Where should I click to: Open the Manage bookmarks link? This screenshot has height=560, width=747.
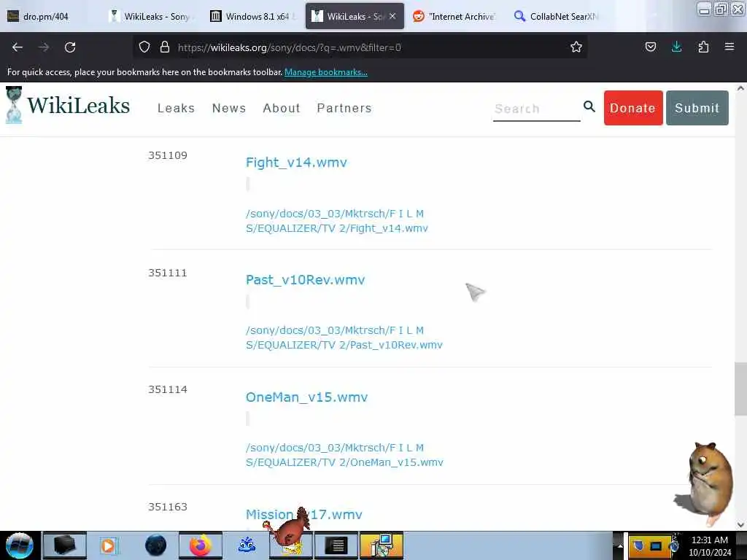click(326, 72)
